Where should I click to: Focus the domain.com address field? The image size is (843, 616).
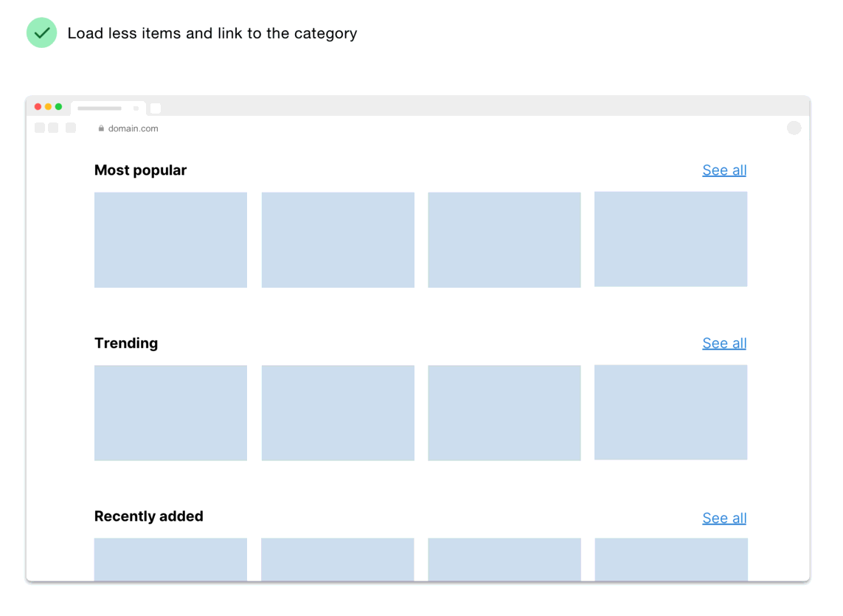coord(133,128)
